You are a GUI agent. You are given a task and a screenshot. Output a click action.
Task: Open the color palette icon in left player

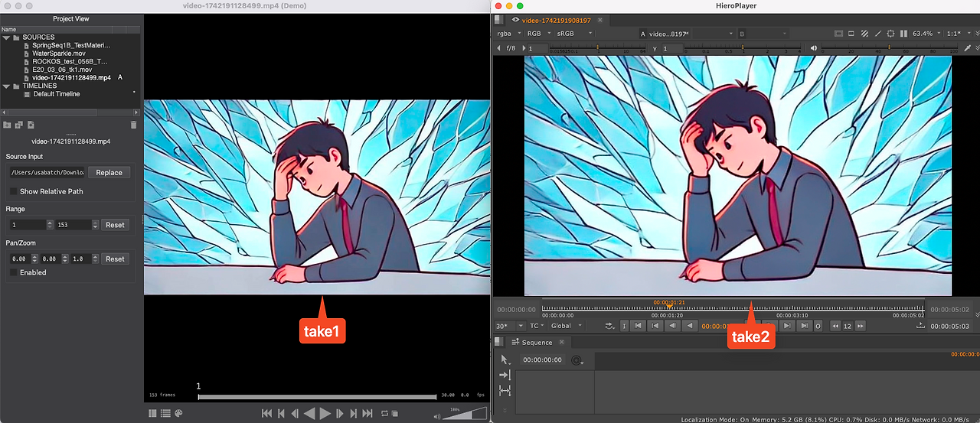coord(178,413)
